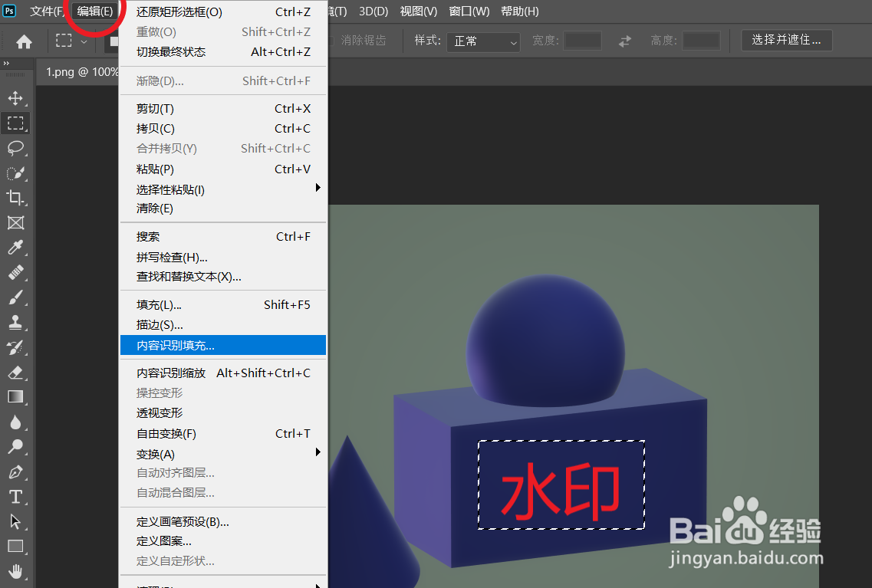Select the Dodge tool
Viewport: 872px width, 588px height.
(15, 447)
